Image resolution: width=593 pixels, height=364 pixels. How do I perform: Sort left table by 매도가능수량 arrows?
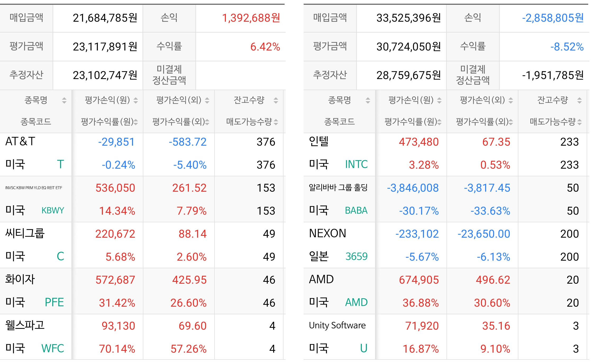click(x=276, y=122)
